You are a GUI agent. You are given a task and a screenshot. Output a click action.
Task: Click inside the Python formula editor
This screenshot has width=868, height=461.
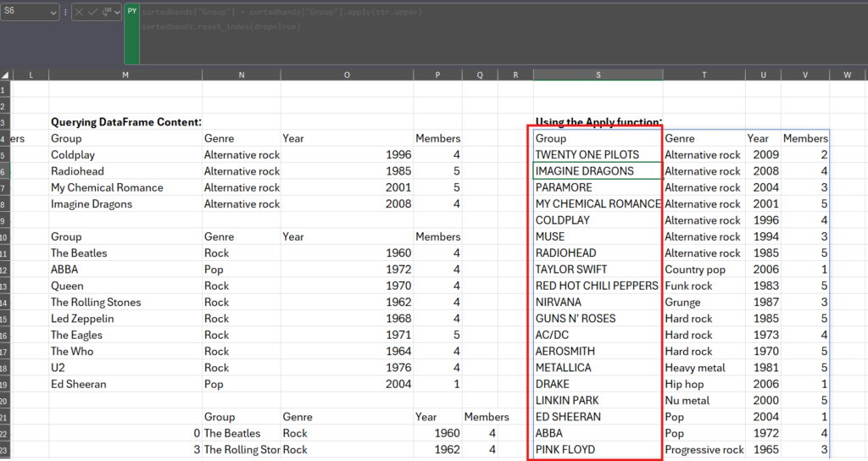coord(503,34)
